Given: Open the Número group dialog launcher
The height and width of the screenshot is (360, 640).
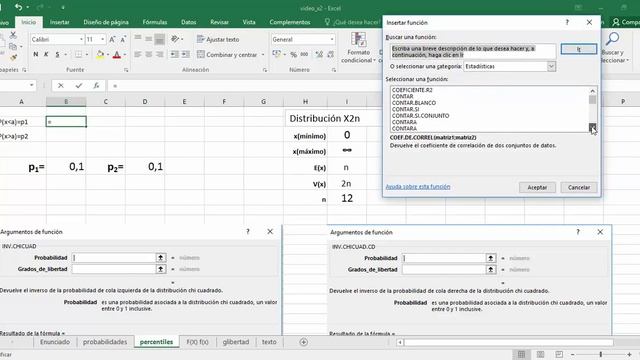Looking at the screenshot, I should 334,70.
